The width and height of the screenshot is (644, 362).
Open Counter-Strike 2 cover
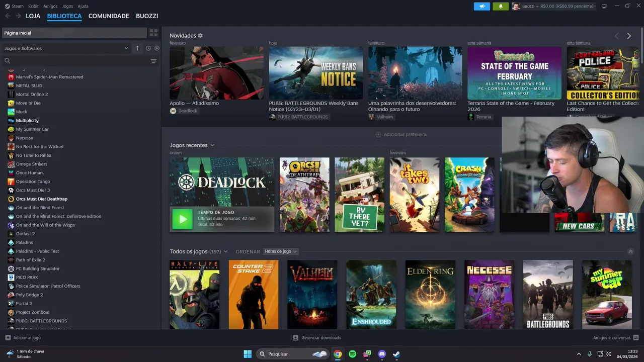tap(253, 295)
